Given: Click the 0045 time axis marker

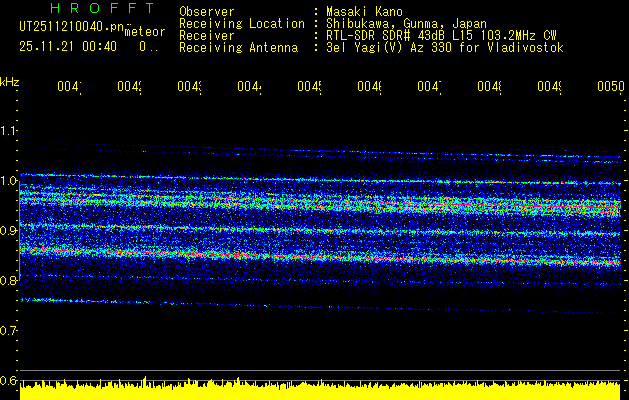Looking at the screenshot, I should coord(309,86).
